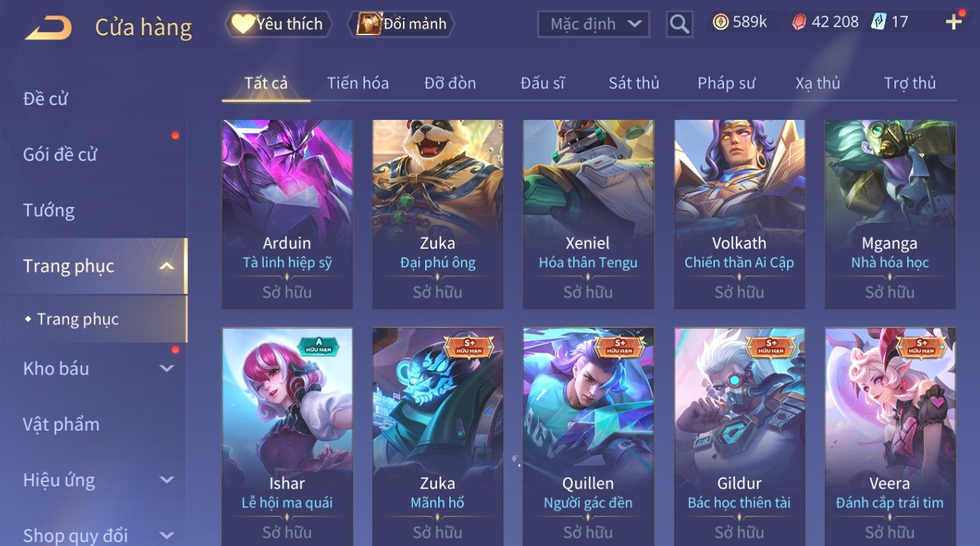Tap the plus icon to add currency

[953, 22]
